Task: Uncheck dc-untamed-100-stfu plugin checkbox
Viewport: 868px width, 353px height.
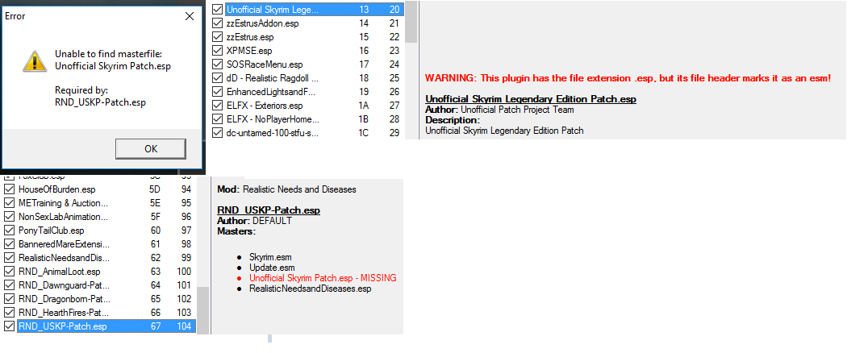Action: 218,133
